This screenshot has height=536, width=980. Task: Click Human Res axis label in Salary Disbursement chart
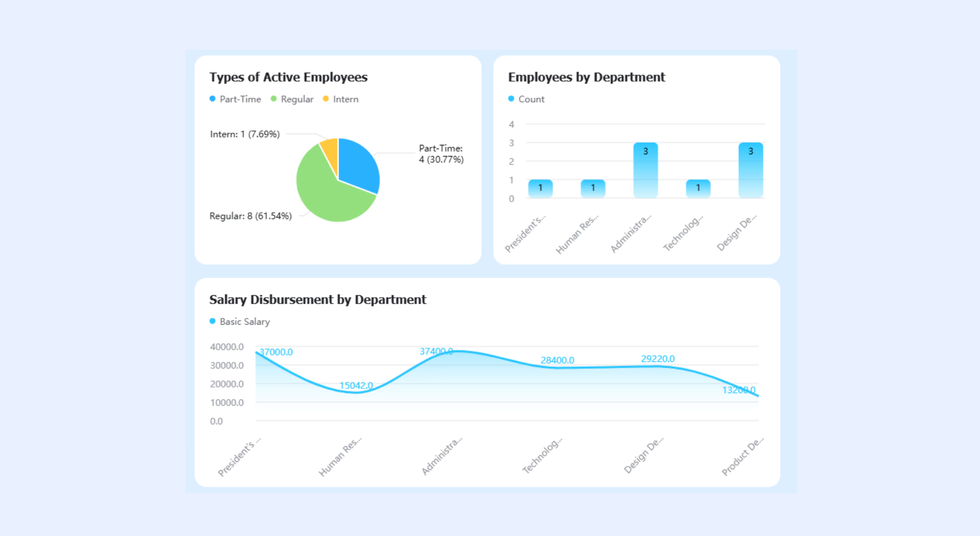coord(340,456)
